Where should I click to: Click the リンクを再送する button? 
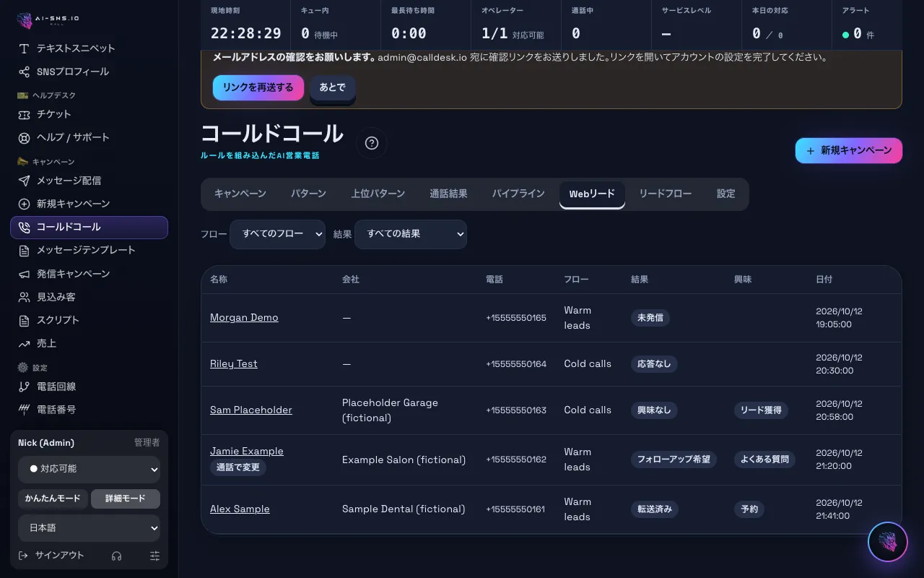pos(258,87)
